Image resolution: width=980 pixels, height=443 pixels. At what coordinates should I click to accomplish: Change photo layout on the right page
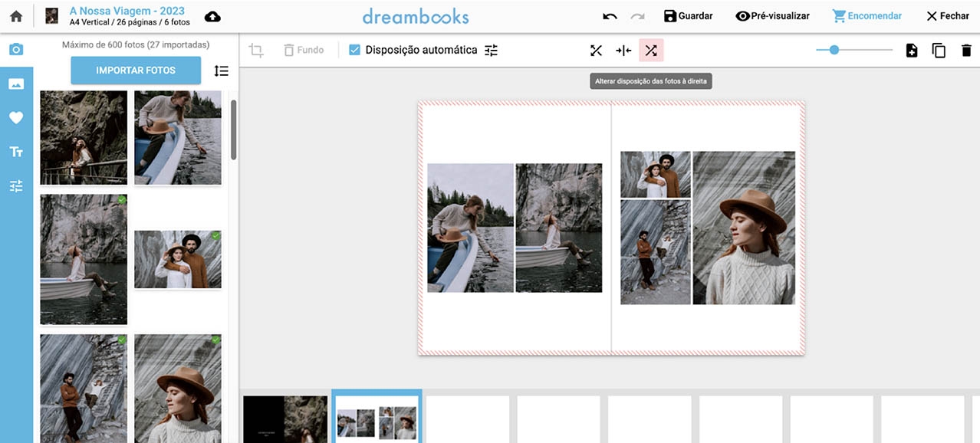point(651,49)
